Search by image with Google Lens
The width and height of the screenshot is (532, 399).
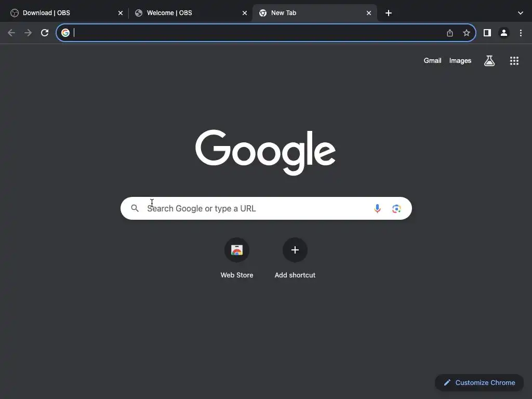tap(396, 209)
